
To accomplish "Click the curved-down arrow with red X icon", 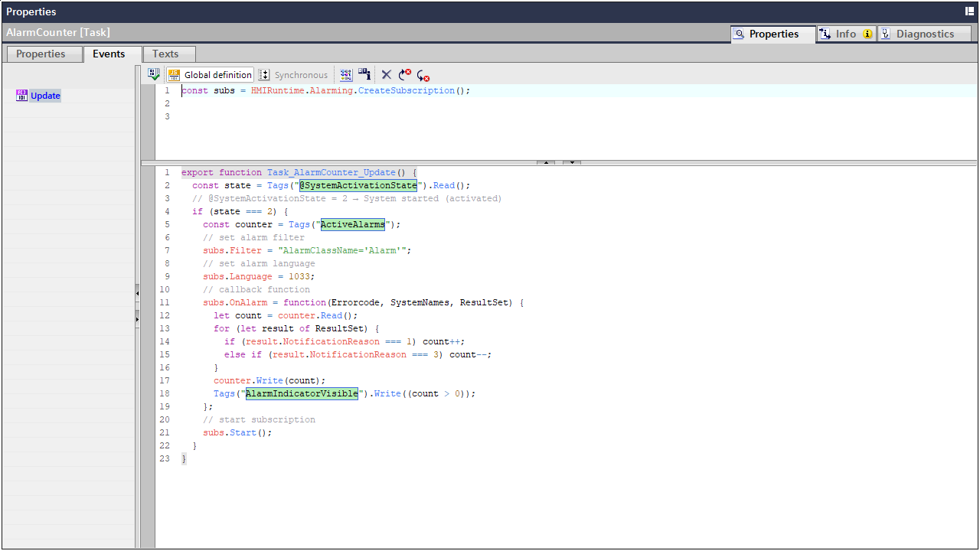I will 423,75.
